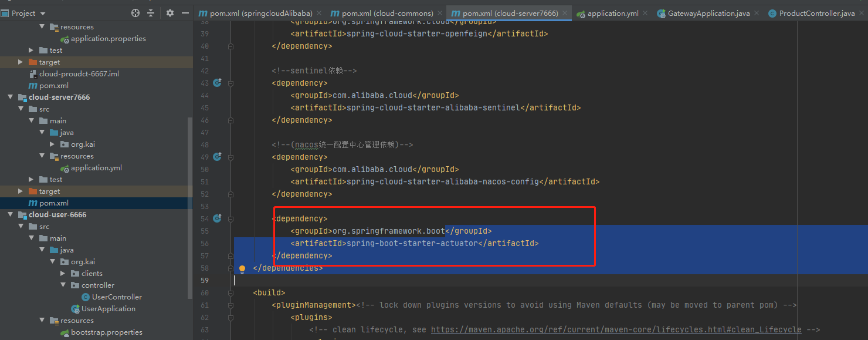Click spring-cloud-starter-alibaba-nacos-config text
Image resolution: width=868 pixels, height=340 pixels.
tap(442, 181)
